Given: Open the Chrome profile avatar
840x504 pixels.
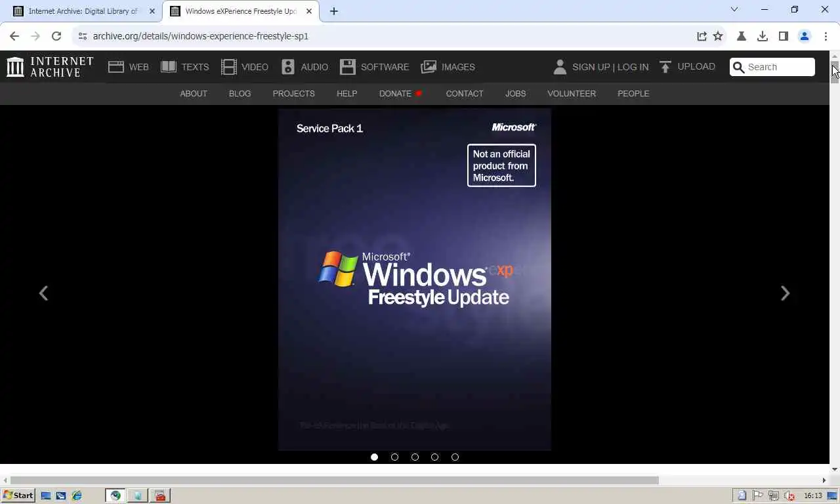Looking at the screenshot, I should pos(805,36).
